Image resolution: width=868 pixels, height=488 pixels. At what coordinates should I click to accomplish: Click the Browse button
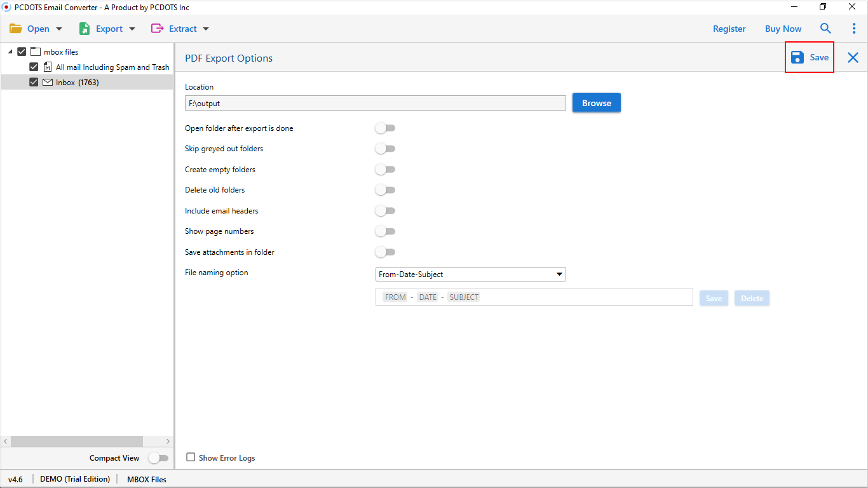pos(597,103)
